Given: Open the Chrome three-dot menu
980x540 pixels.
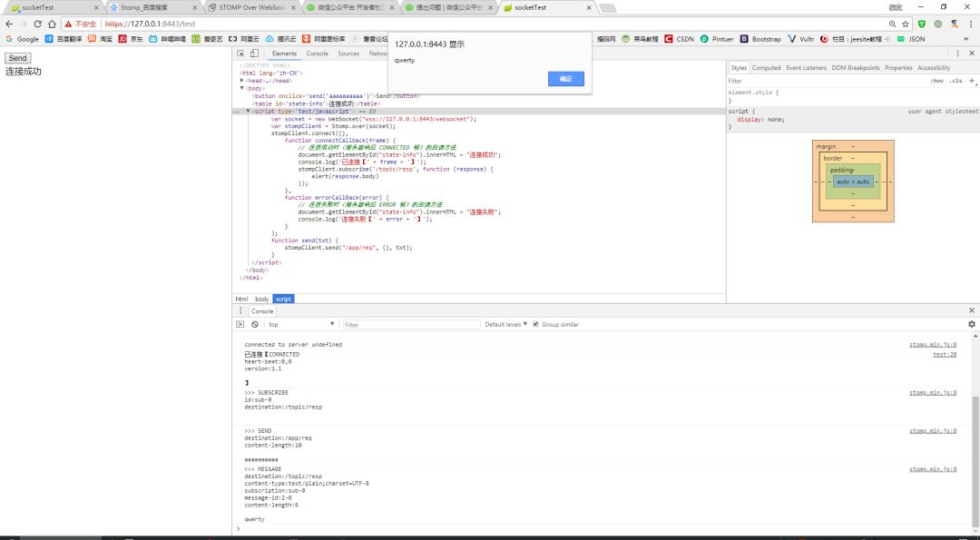Looking at the screenshot, I should pyautogui.click(x=971, y=24).
